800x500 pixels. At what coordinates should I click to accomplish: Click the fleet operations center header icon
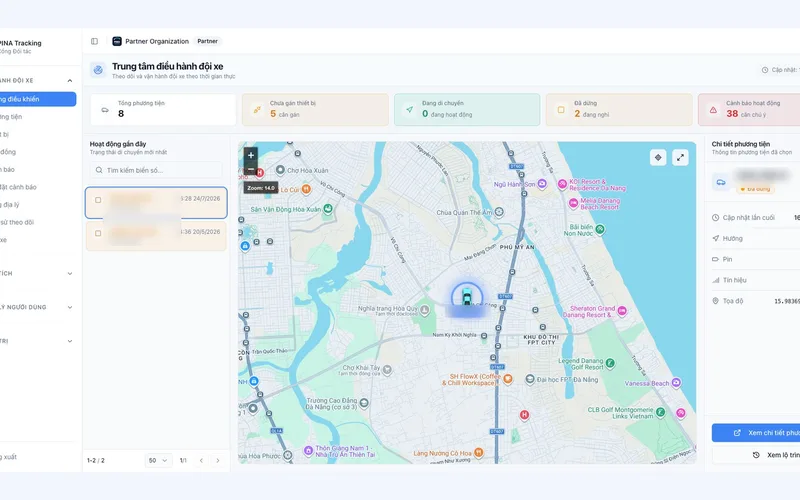click(x=98, y=70)
